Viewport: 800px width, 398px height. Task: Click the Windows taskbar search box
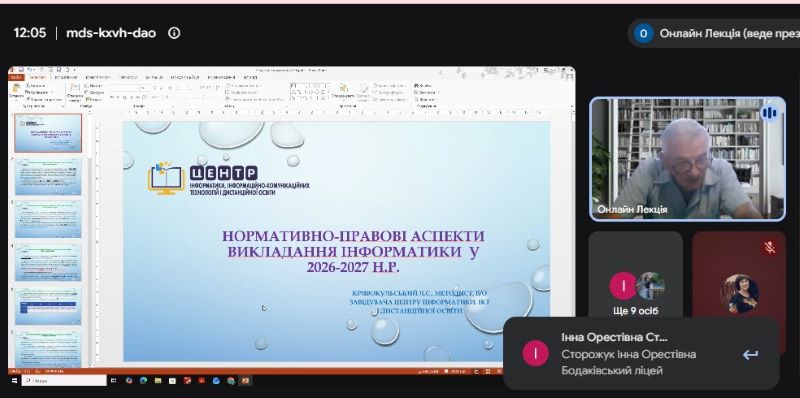(x=64, y=381)
